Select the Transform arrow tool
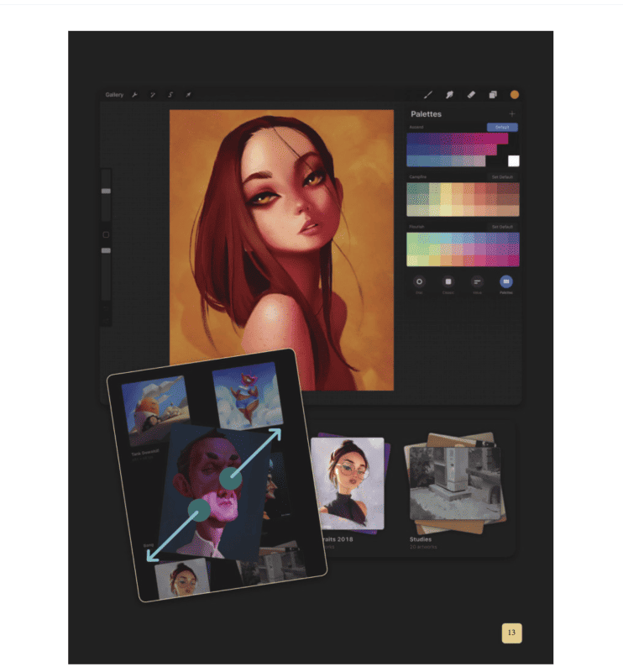The image size is (623, 672). [189, 95]
